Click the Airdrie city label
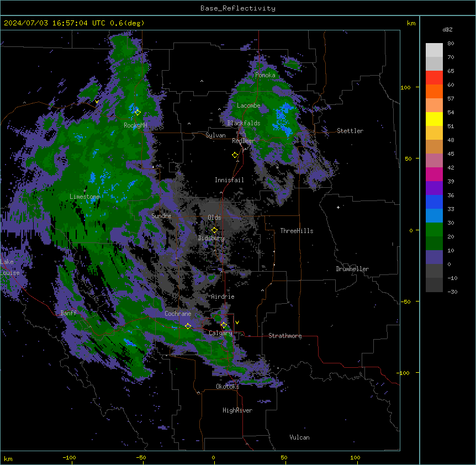This screenshot has width=476, height=465. (223, 297)
